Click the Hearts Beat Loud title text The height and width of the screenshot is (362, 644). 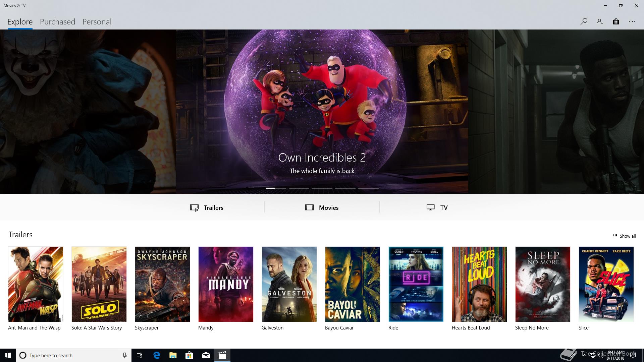[x=471, y=328]
